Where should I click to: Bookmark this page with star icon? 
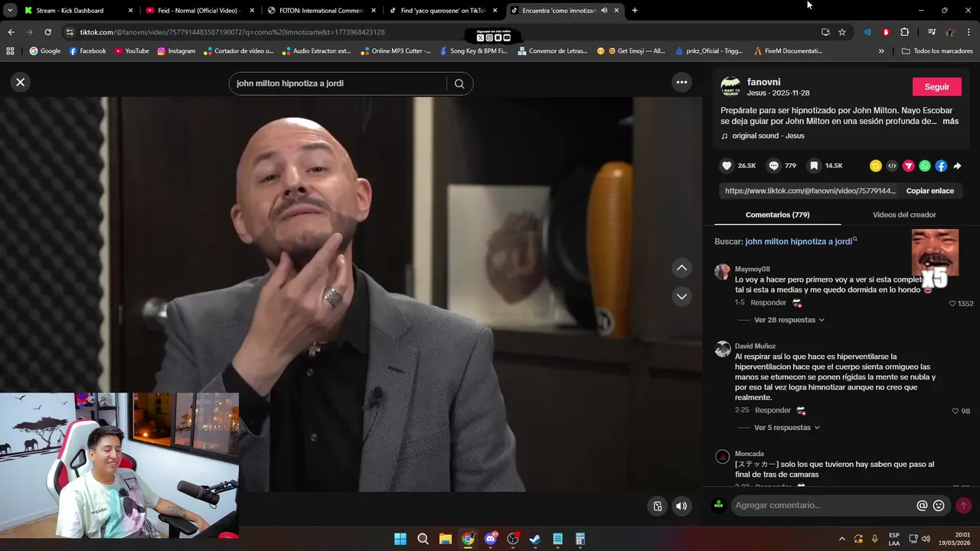(842, 32)
